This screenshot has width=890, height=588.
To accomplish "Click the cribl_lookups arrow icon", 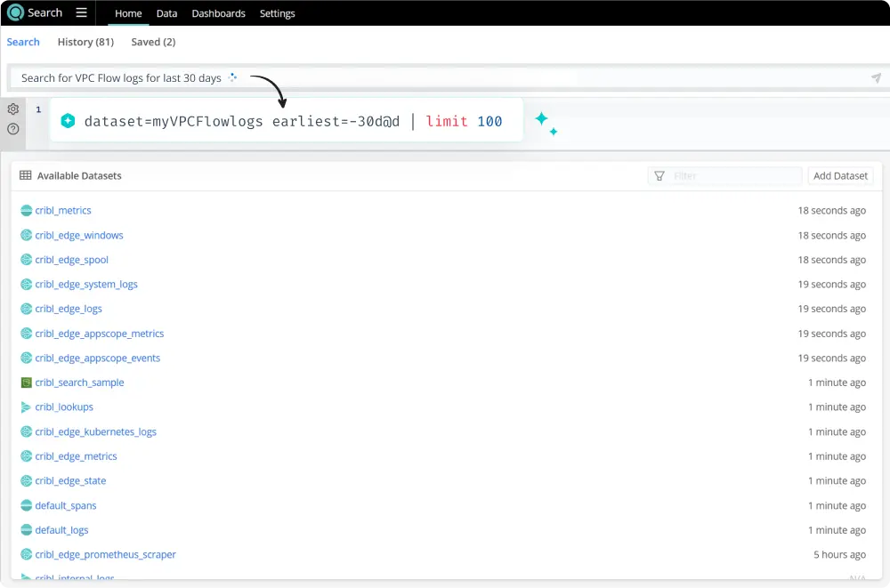I will (x=26, y=407).
